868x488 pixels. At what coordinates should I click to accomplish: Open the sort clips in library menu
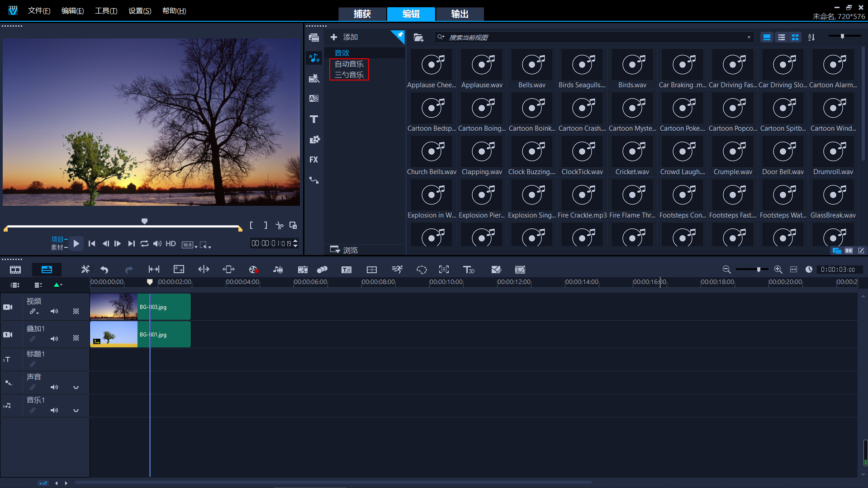coord(811,38)
